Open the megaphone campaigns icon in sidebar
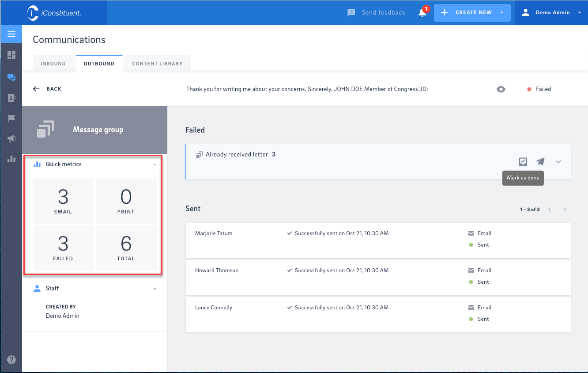The height and width of the screenshot is (373, 588). (11, 139)
